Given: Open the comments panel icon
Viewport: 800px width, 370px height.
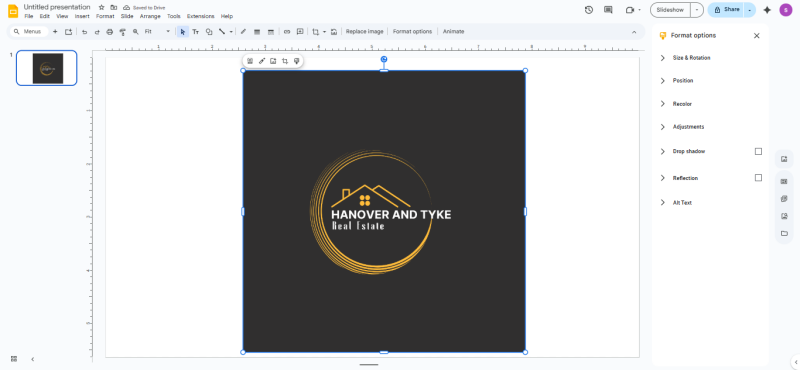Looking at the screenshot, I should point(608,10).
